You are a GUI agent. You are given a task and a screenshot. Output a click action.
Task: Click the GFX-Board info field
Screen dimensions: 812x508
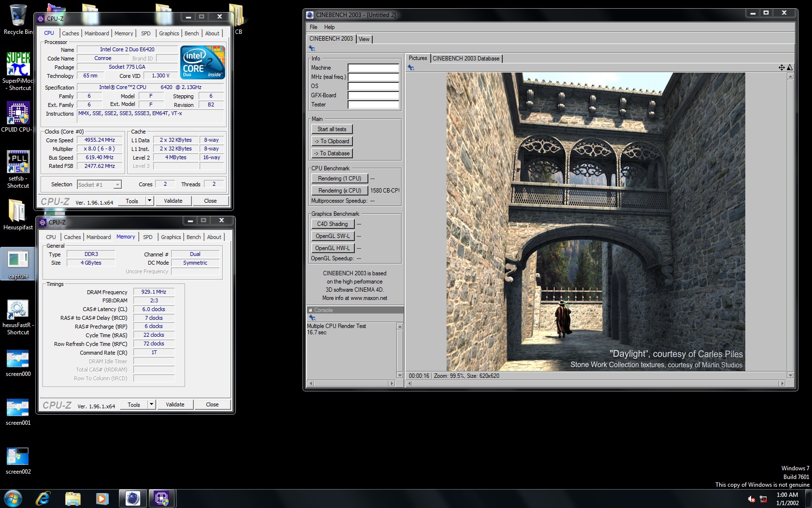(x=373, y=95)
